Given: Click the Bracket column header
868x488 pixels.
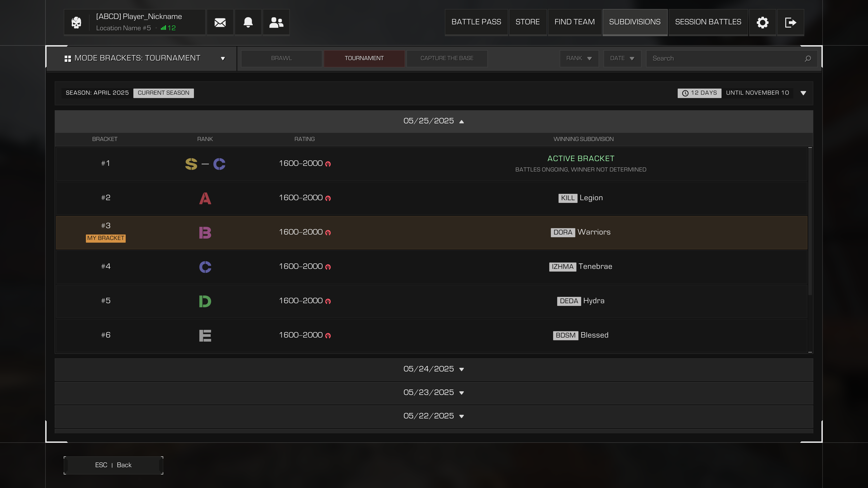Looking at the screenshot, I should pos(105,139).
